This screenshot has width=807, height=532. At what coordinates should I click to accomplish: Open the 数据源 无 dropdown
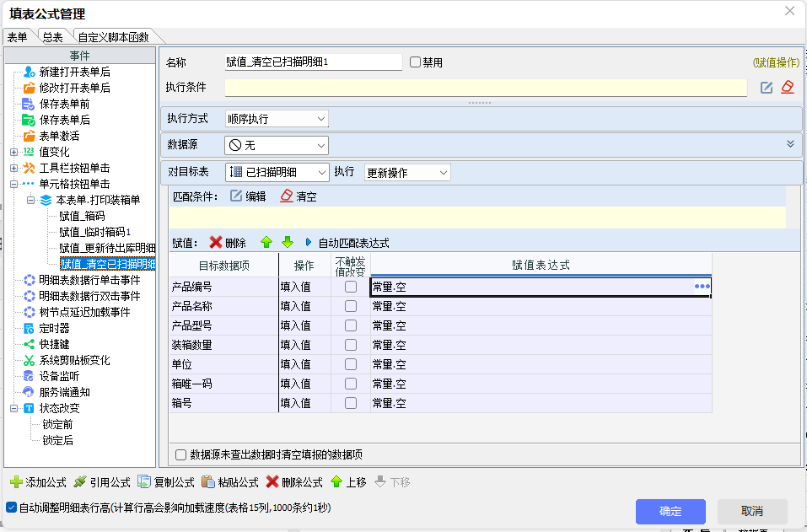(277, 145)
